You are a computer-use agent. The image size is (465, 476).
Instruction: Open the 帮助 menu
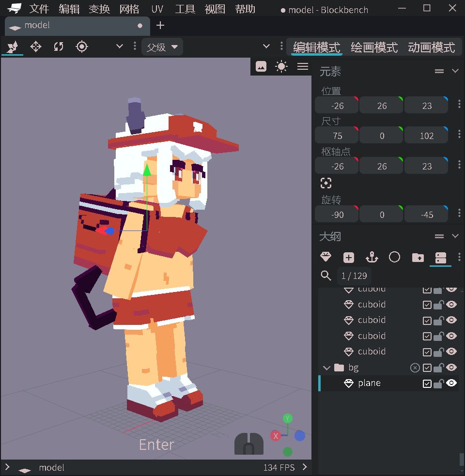245,9
